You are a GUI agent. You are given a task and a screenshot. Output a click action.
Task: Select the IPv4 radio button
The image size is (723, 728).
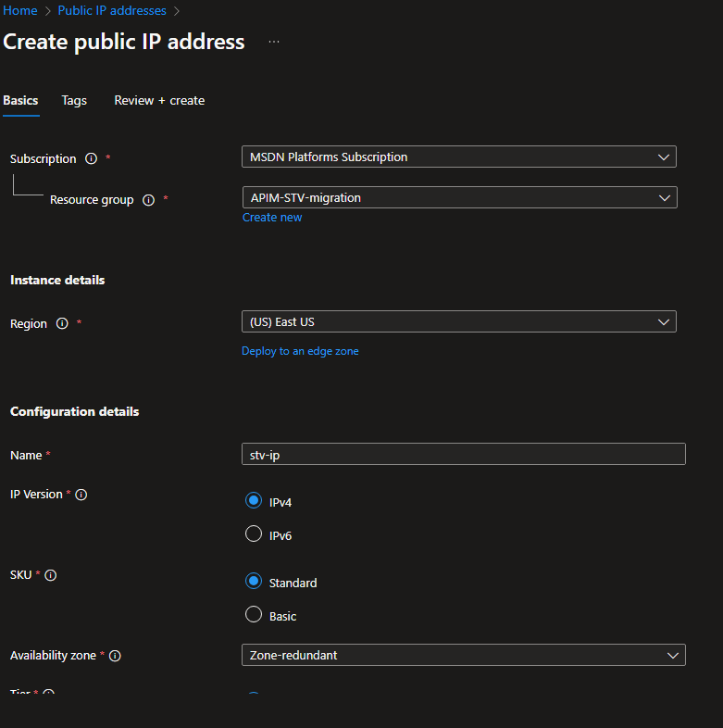pyautogui.click(x=254, y=500)
